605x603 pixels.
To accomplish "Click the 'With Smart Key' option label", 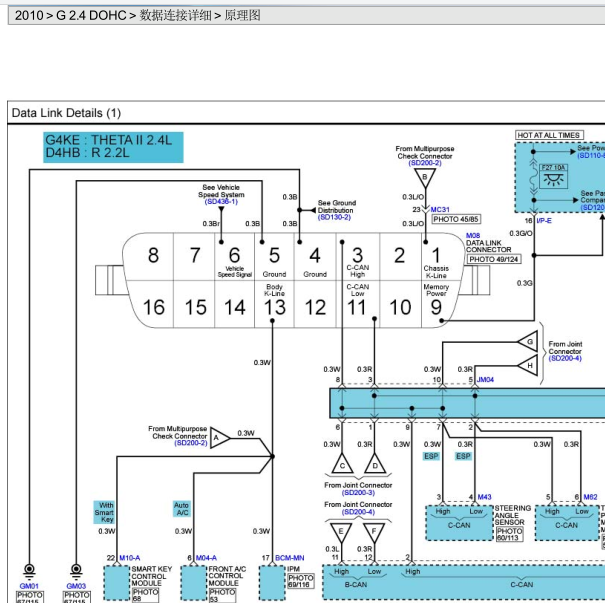I will point(104,512).
